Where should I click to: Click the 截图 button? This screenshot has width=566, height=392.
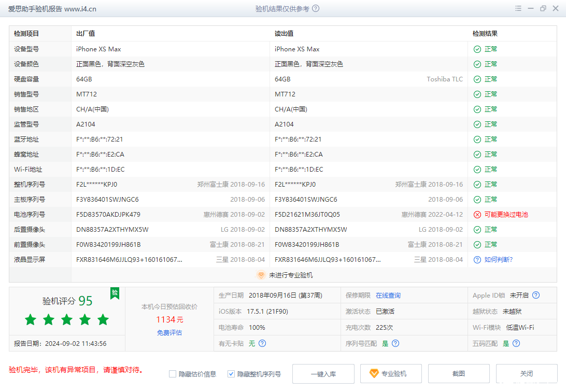(x=459, y=373)
